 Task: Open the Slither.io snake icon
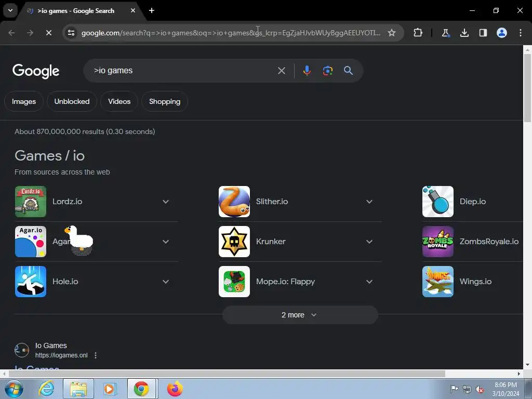coord(234,202)
